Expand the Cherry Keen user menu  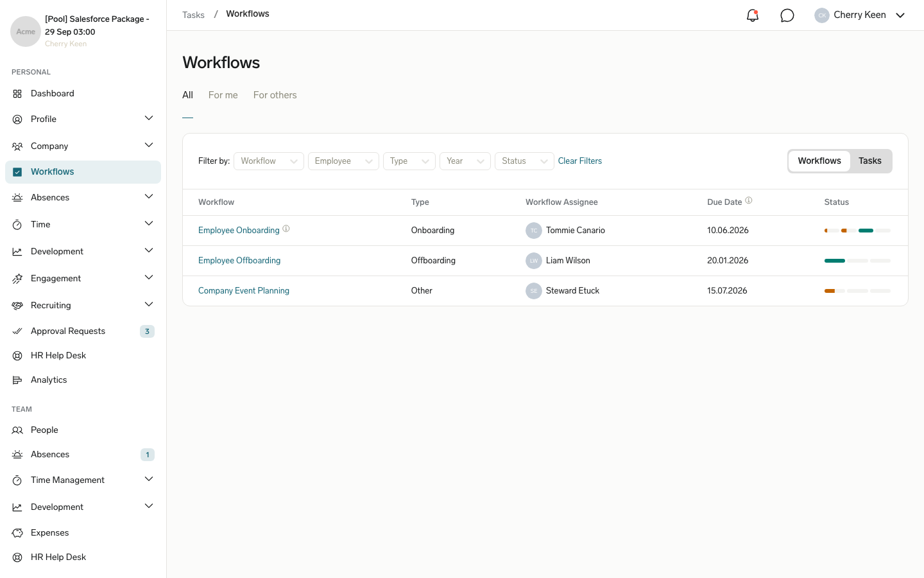tap(860, 15)
